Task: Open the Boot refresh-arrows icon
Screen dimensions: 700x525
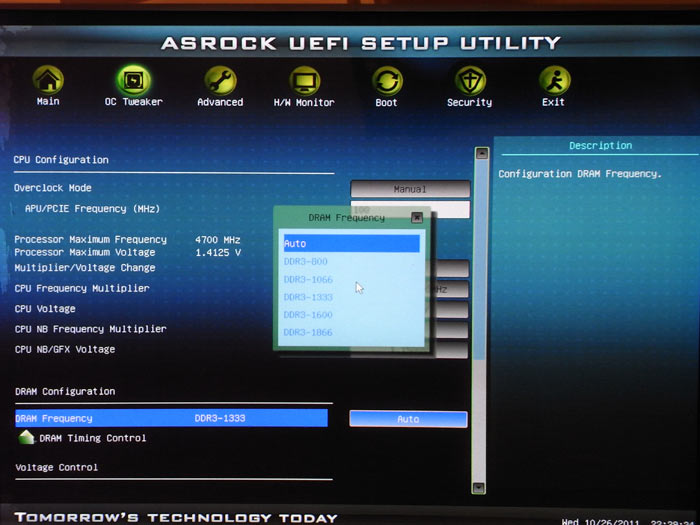Action: 387,81
